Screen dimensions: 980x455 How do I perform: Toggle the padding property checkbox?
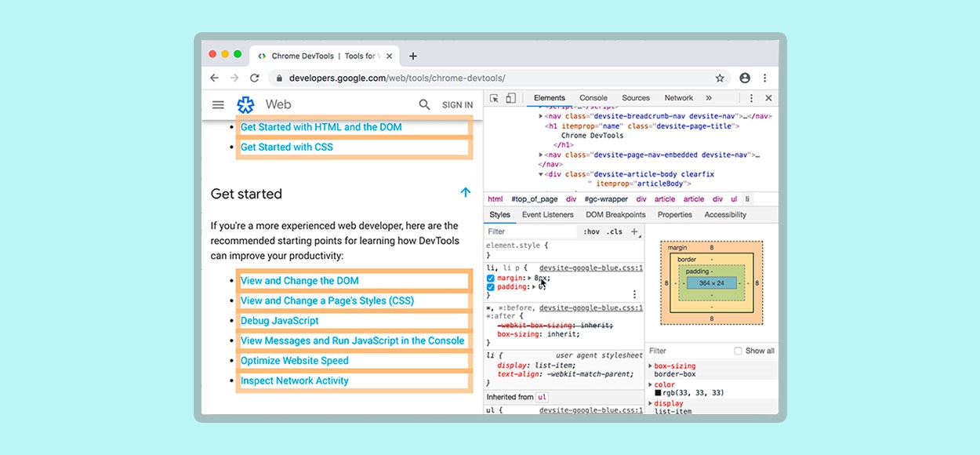click(491, 286)
